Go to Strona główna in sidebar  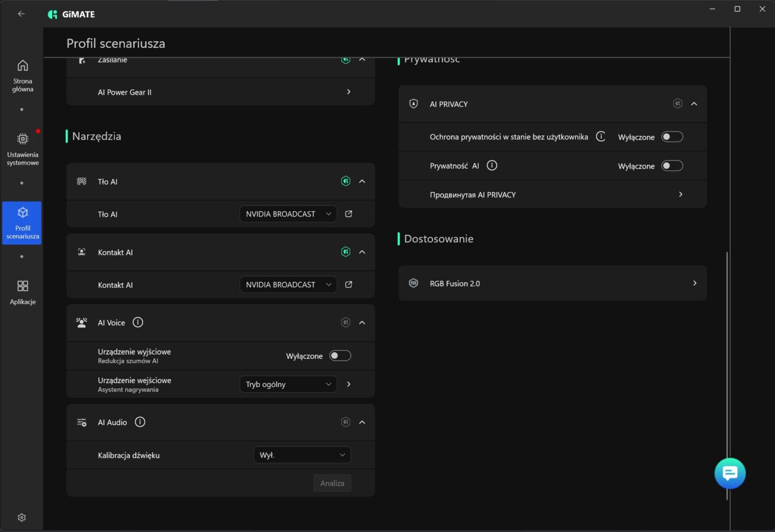[x=22, y=76]
